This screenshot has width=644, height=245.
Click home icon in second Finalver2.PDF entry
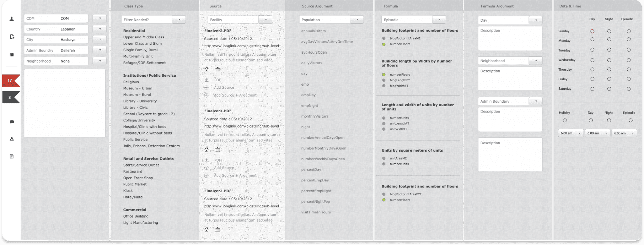coord(206,149)
